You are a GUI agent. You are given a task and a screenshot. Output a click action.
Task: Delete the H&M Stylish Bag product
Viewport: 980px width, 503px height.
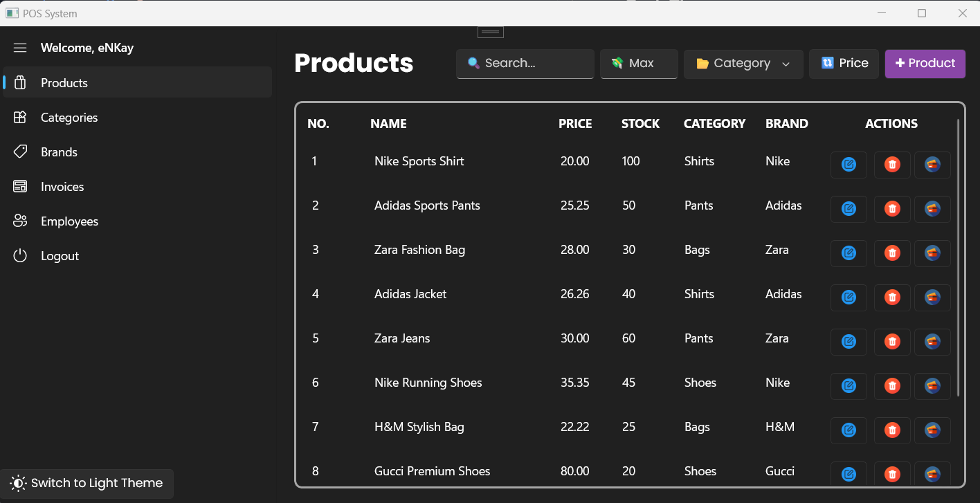[x=891, y=430]
